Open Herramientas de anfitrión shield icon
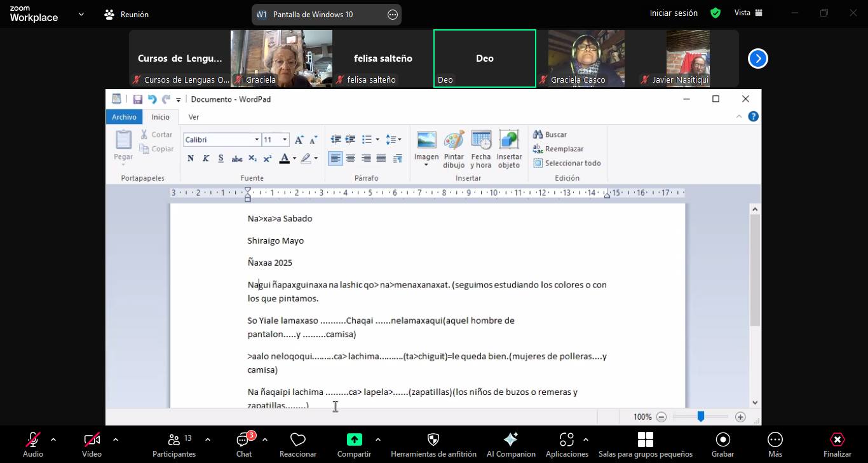The width and height of the screenshot is (868, 463). (x=433, y=440)
